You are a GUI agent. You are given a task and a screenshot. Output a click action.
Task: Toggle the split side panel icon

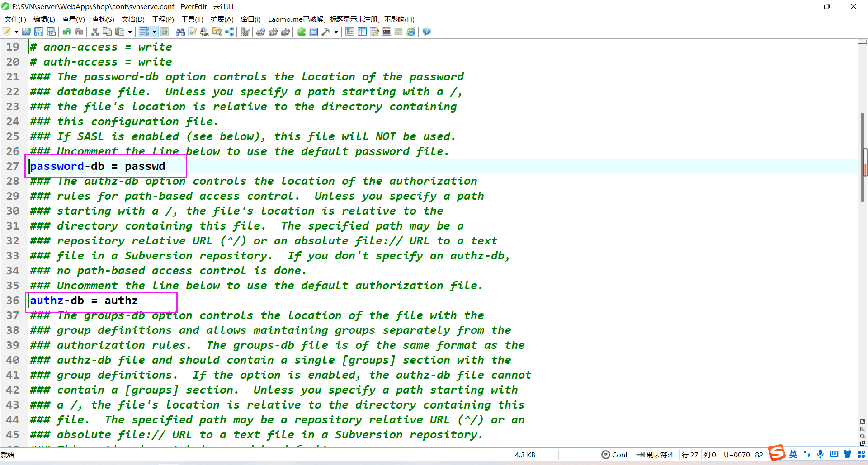coord(362,32)
